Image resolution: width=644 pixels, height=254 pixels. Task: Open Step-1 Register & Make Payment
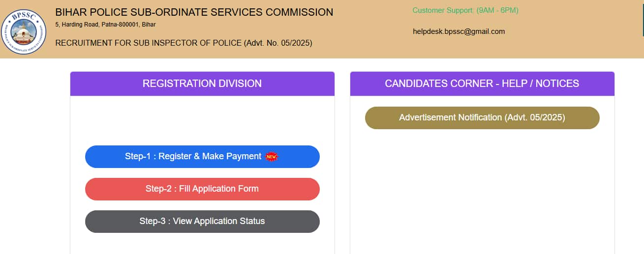[202, 157]
